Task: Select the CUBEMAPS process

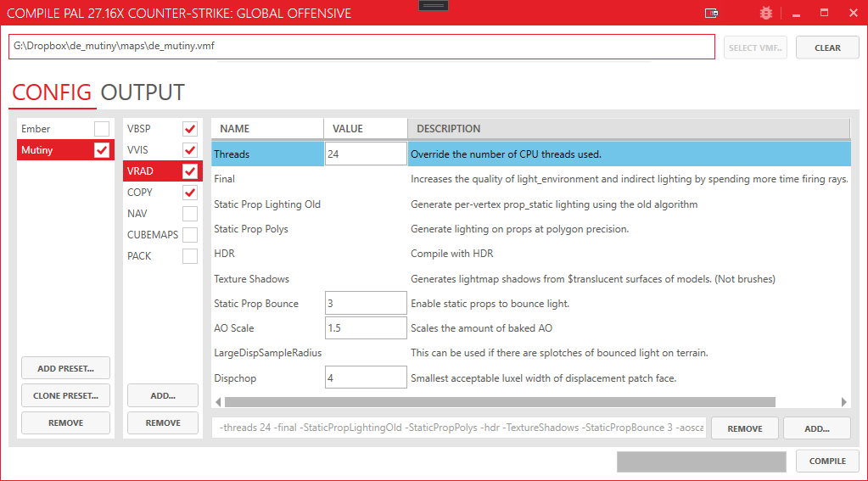Action: [x=153, y=235]
